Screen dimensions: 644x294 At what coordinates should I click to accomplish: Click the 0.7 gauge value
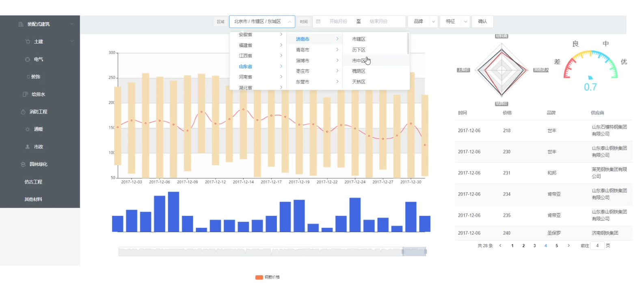[x=590, y=87]
